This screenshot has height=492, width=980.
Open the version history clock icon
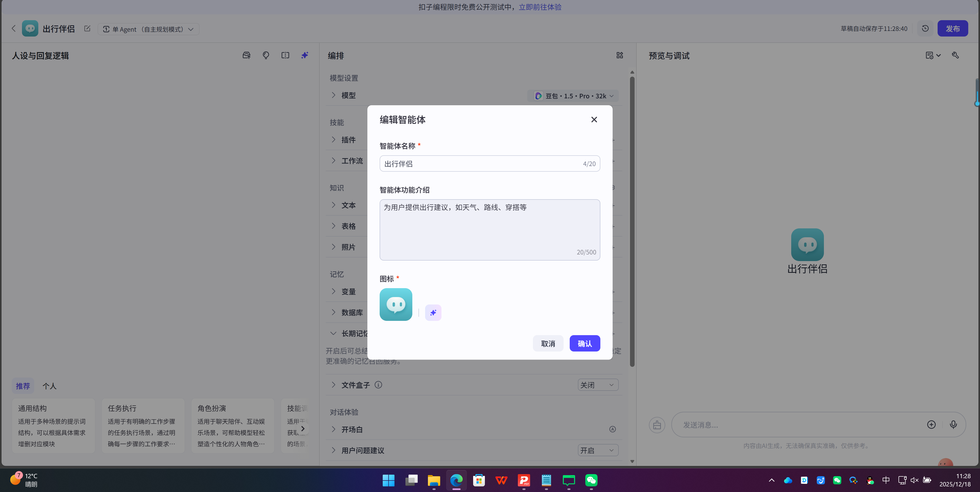[x=925, y=29]
